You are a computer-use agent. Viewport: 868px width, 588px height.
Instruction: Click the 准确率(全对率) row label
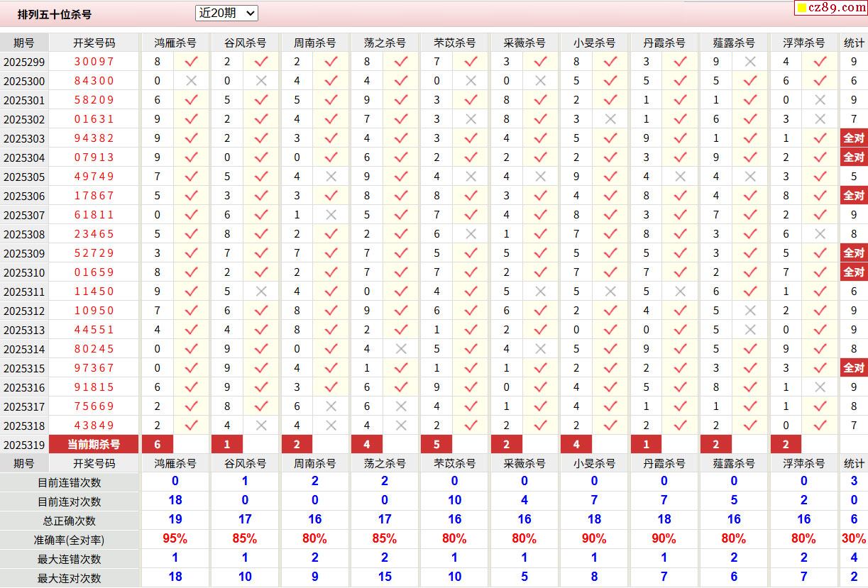(70, 539)
